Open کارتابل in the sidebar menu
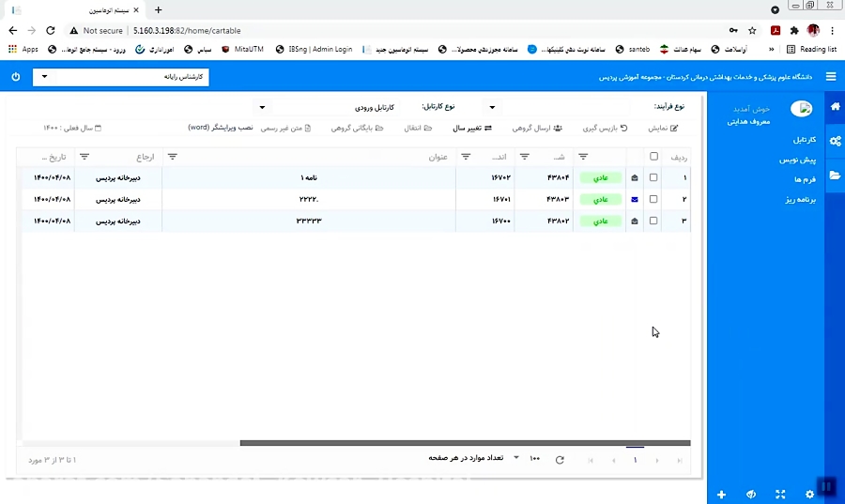The image size is (845, 504). 804,140
